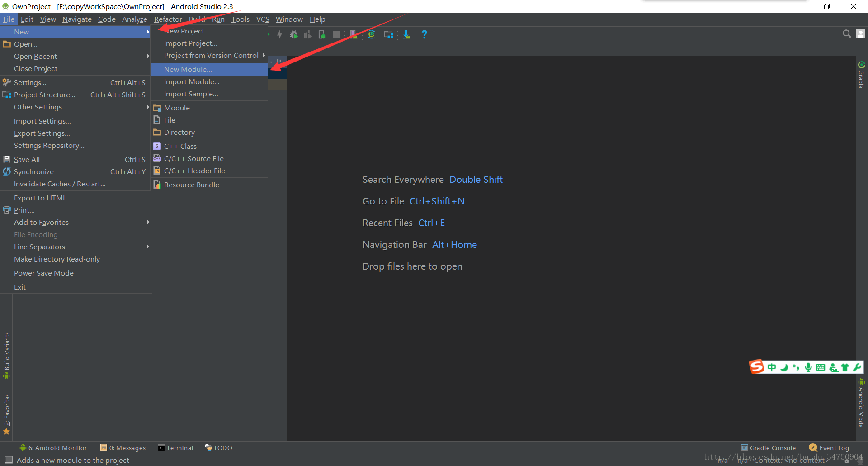Viewport: 868px width, 466px height.
Task: Click Sogou IME logo icon
Action: click(757, 367)
